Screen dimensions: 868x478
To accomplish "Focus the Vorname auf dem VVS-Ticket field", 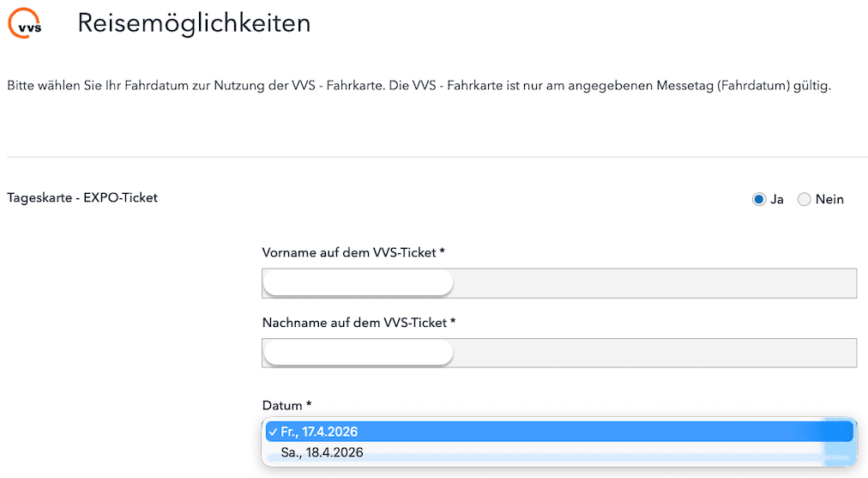I will [x=652, y=283].
